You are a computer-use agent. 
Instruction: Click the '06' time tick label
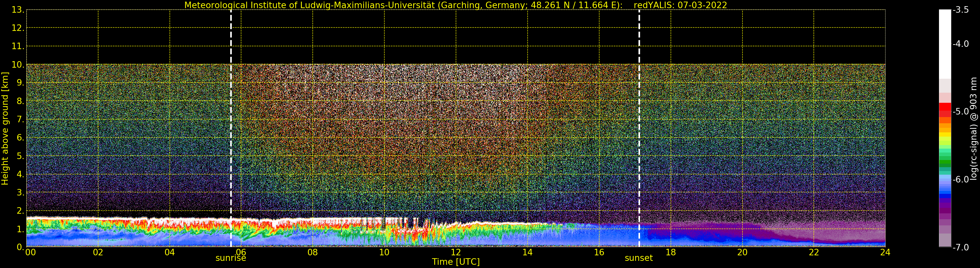point(241,252)
